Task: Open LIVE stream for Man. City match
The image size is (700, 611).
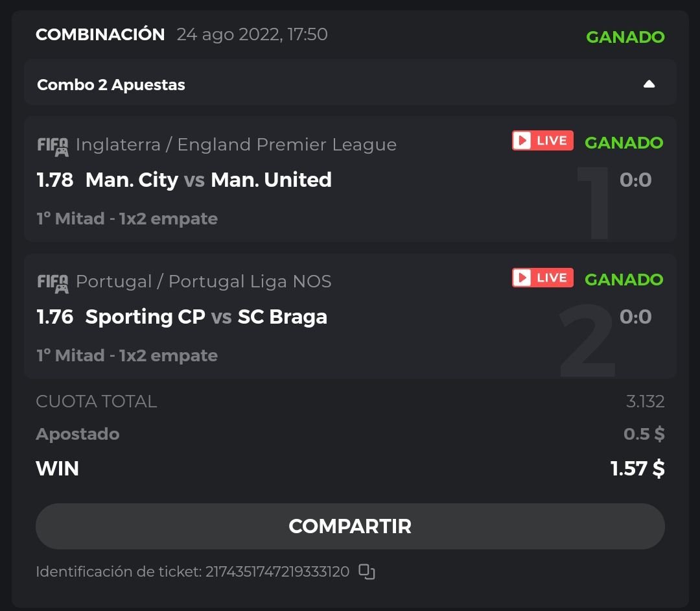Action: coord(542,141)
